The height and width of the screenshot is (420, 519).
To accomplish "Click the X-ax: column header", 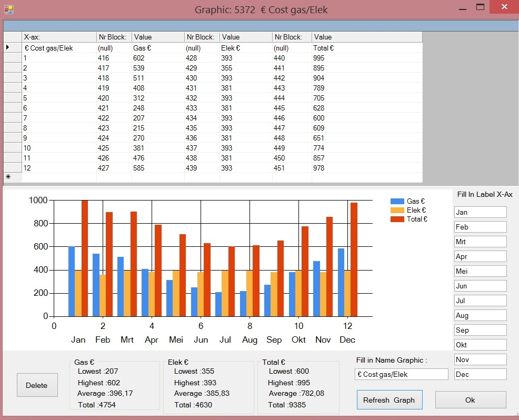I will (x=59, y=37).
